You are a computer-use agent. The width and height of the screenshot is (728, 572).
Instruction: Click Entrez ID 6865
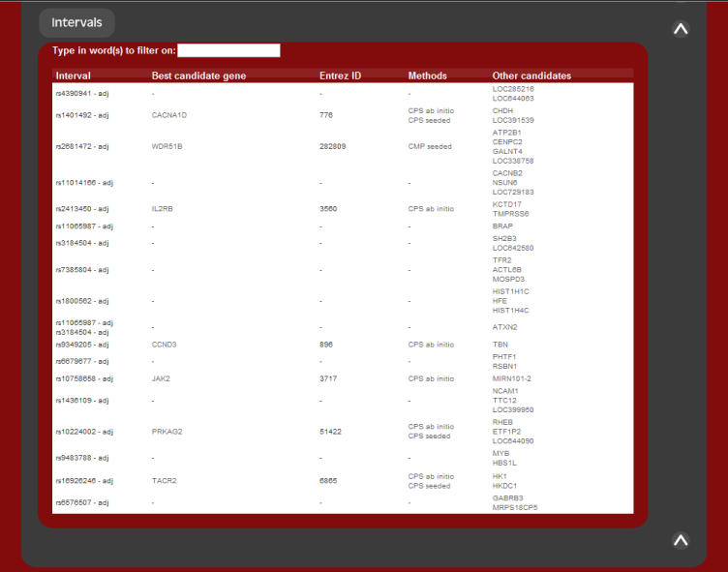pos(328,480)
